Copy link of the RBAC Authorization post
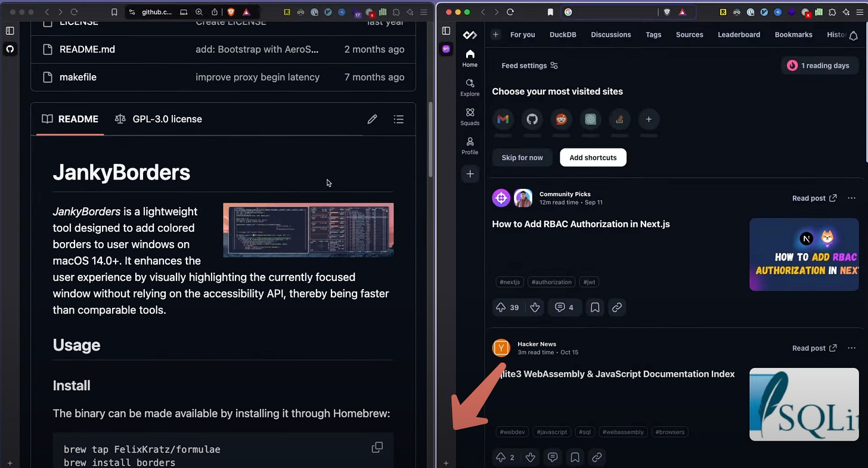Viewport: 868px width, 468px height. tap(617, 308)
